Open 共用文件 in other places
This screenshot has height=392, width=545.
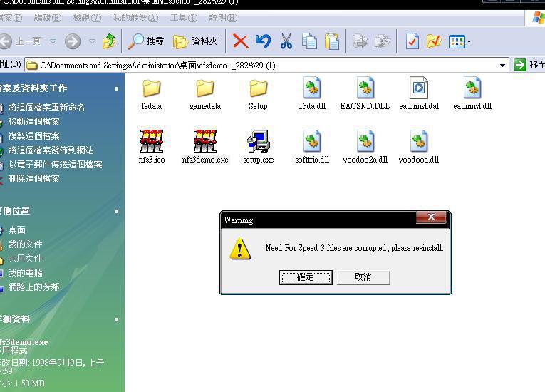click(x=25, y=259)
